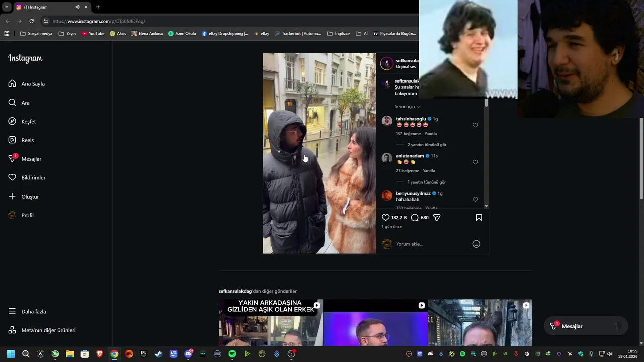Open Spotify from the taskbar
This screenshot has width=644, height=362.
232,354
